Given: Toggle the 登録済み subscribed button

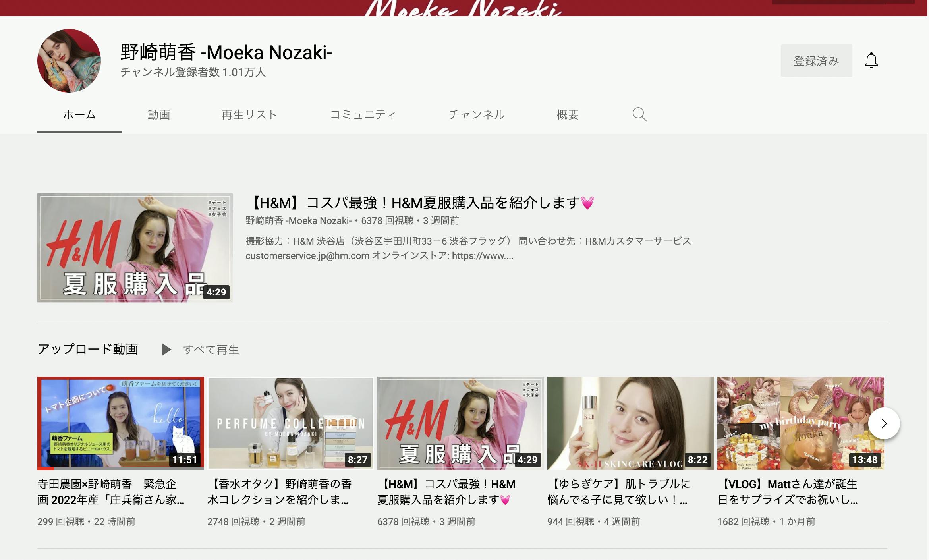Looking at the screenshot, I should 816,61.
